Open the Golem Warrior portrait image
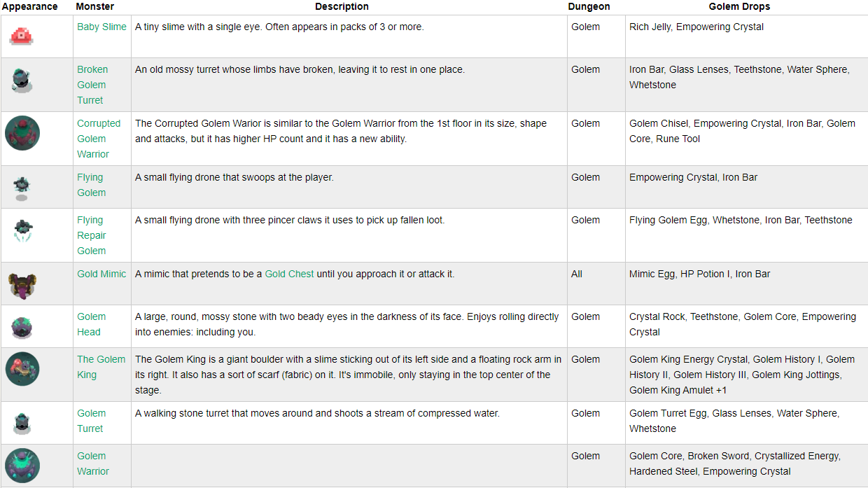 (x=22, y=466)
